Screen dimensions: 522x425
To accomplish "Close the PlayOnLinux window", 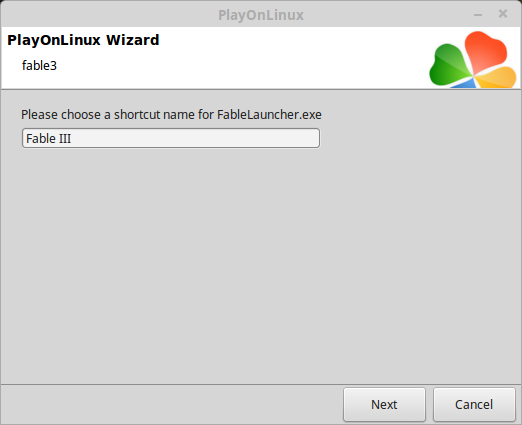I will (x=503, y=14).
